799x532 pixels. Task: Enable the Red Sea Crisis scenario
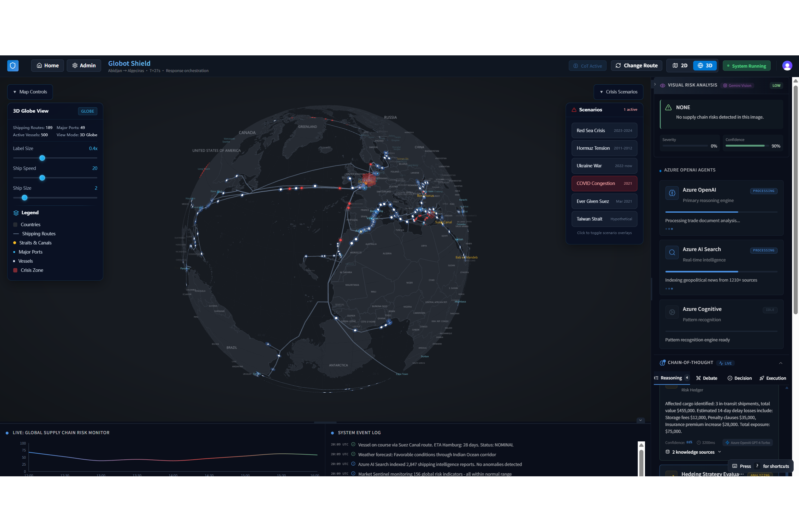pos(604,131)
